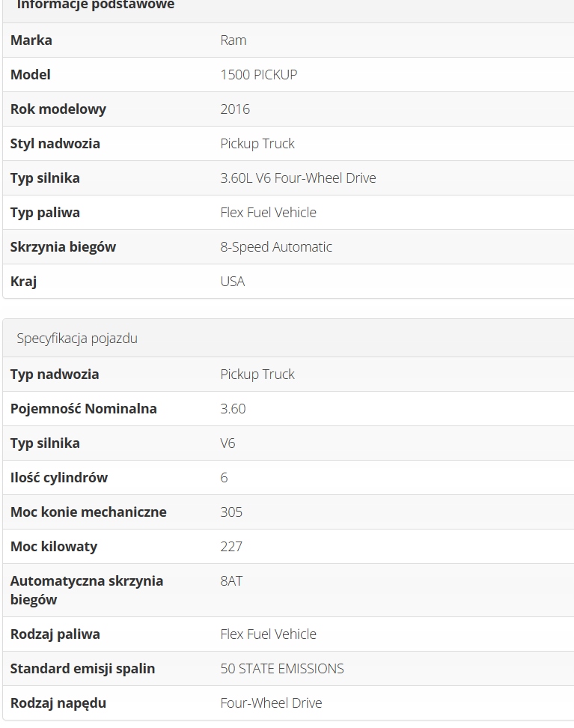574x728 pixels.
Task: Select the "8-Speed Automatic" transmission value
Action: click(x=276, y=247)
